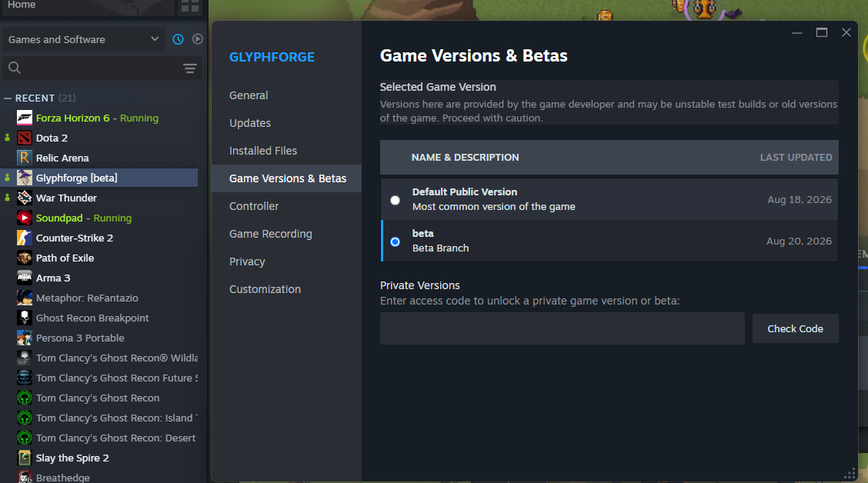Select Path of Exile in the library
This screenshot has width=868, height=483.
[x=65, y=258]
